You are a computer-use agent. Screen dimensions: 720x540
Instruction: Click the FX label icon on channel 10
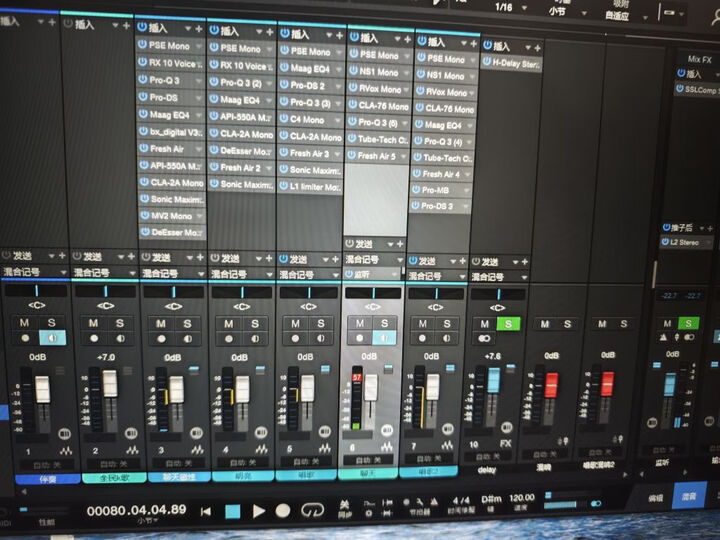pyautogui.click(x=505, y=444)
